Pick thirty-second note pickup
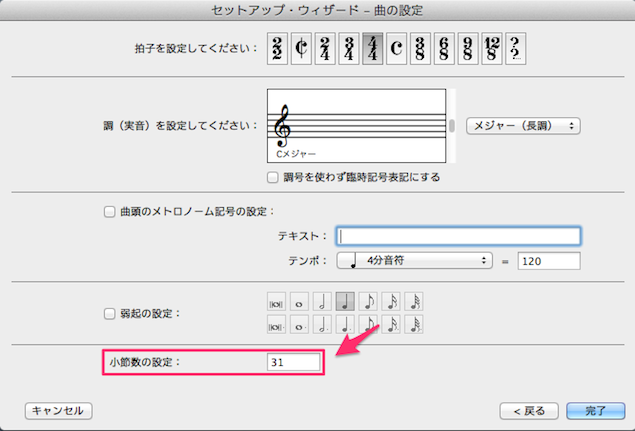This screenshot has height=431, width=635. 414,302
